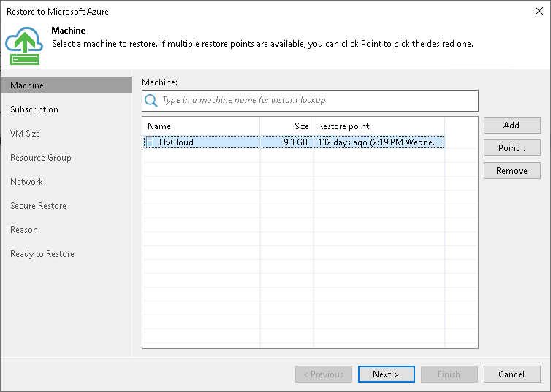
Task: Open the Subscription wizard step
Action: pos(34,109)
